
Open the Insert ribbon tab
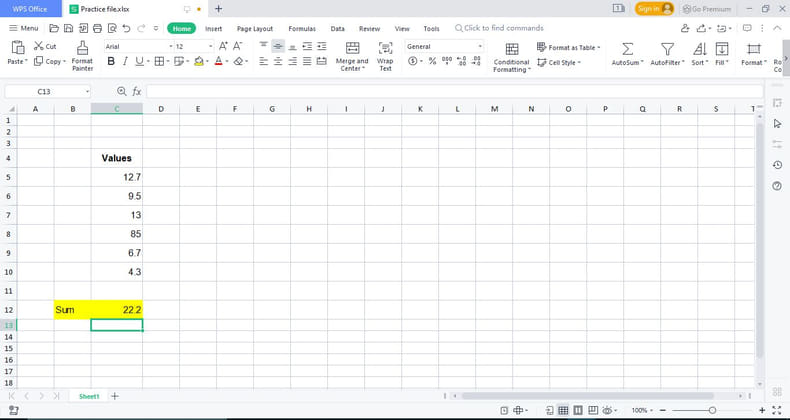click(214, 29)
